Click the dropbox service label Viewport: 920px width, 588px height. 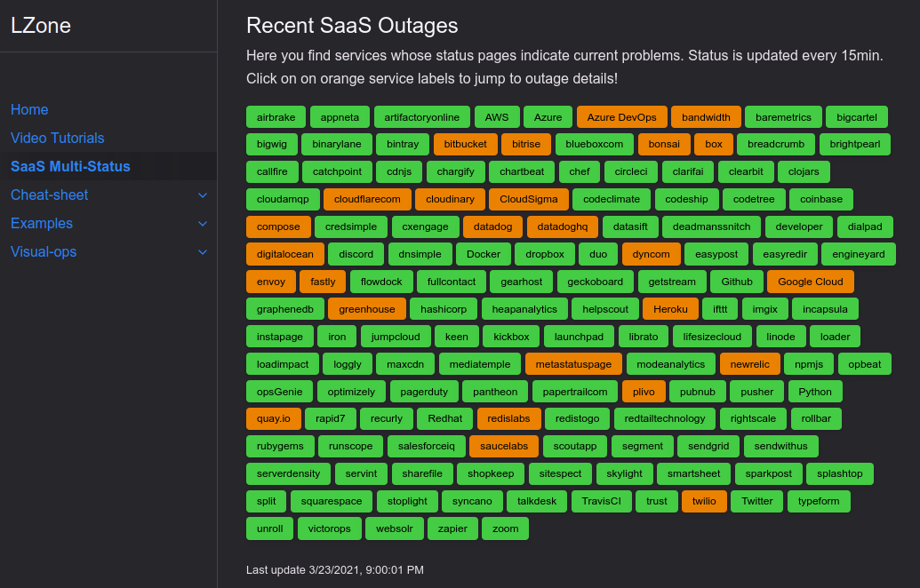545,254
